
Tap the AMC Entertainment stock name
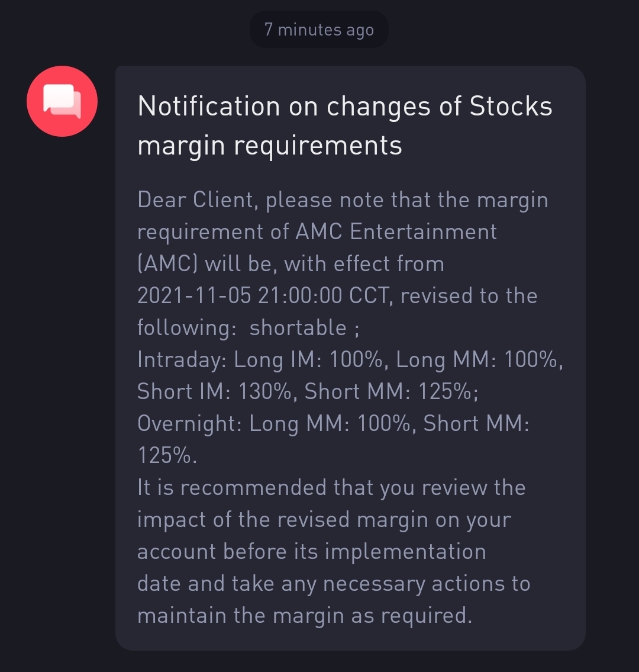point(396,232)
